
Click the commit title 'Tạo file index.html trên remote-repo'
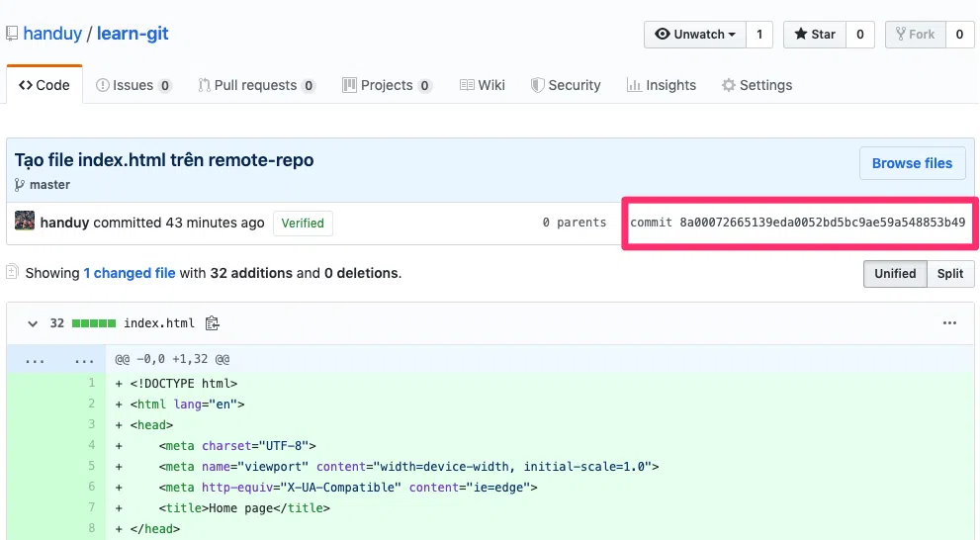(164, 160)
